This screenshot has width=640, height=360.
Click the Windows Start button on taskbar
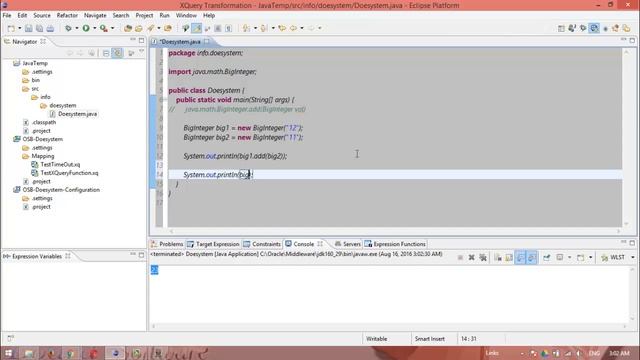pyautogui.click(x=9, y=353)
